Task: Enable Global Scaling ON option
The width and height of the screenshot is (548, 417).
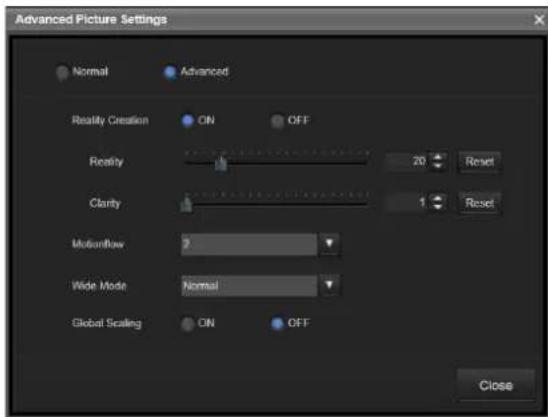Action: [x=188, y=324]
